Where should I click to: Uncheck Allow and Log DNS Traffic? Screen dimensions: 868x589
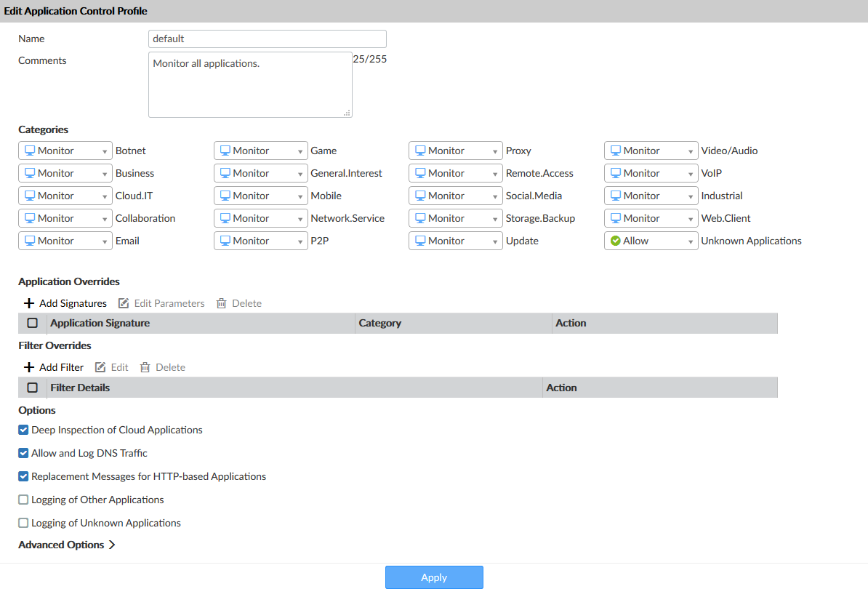23,453
